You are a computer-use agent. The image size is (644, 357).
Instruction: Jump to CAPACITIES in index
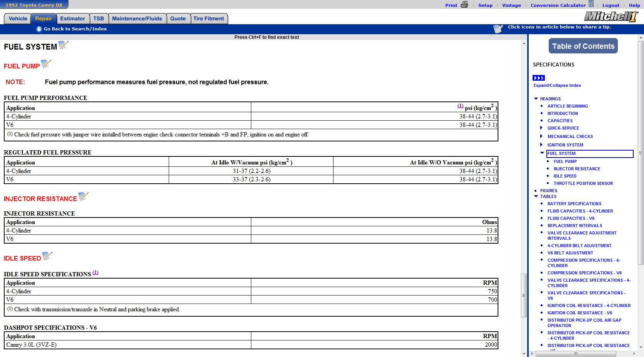560,121
